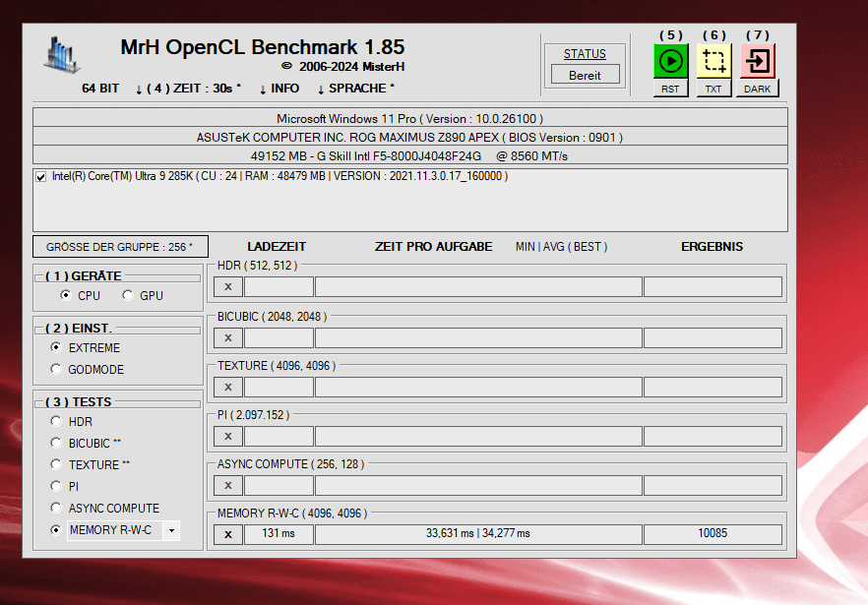Screen dimensions: 868x605
Task: Click the TEXTURE time per task field
Action: pyautogui.click(x=479, y=387)
